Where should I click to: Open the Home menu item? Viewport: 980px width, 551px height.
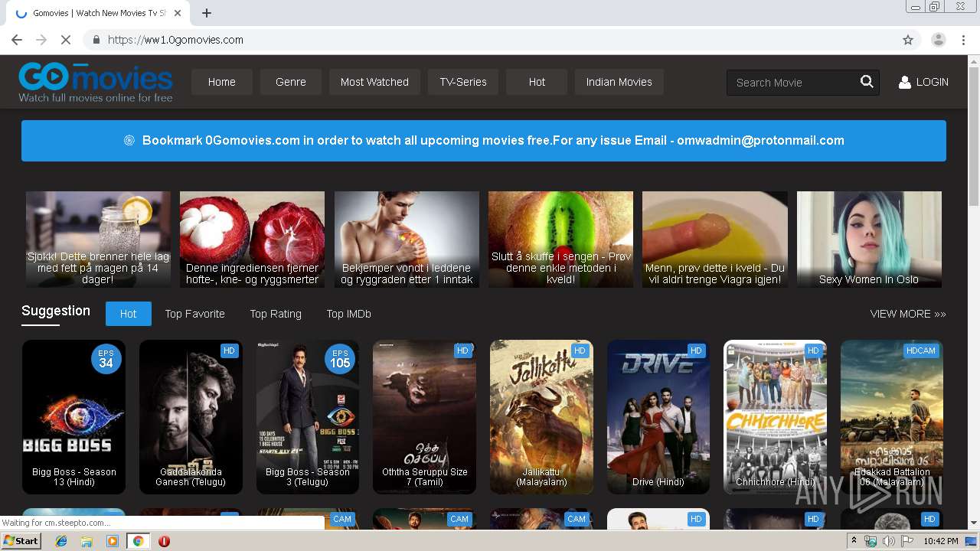pos(222,82)
